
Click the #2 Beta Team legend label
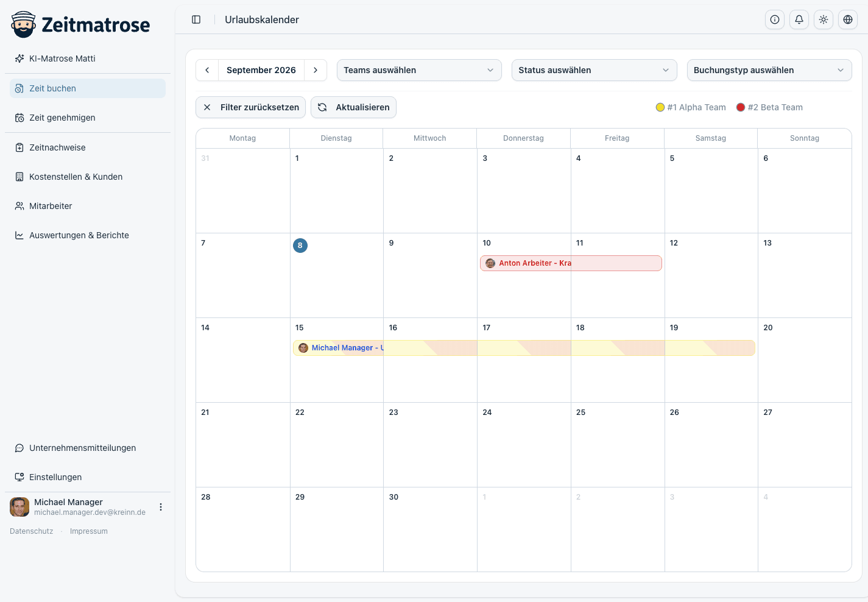(775, 107)
